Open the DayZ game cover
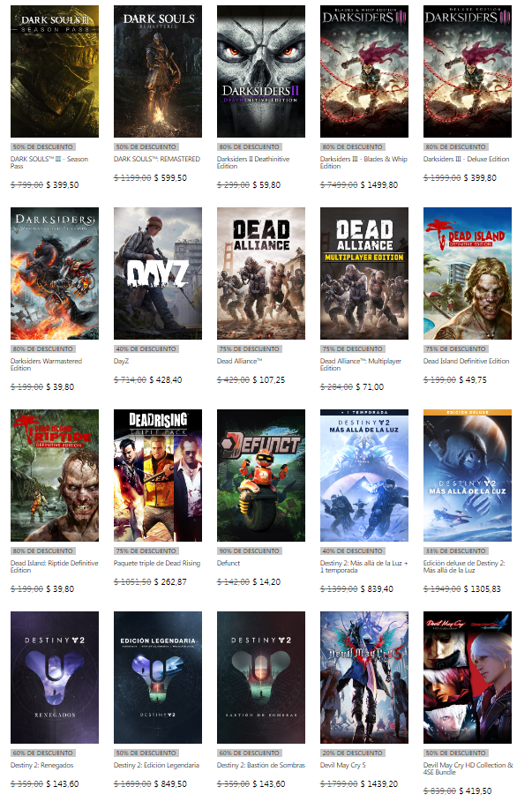This screenshot has width=532, height=809. click(x=158, y=273)
